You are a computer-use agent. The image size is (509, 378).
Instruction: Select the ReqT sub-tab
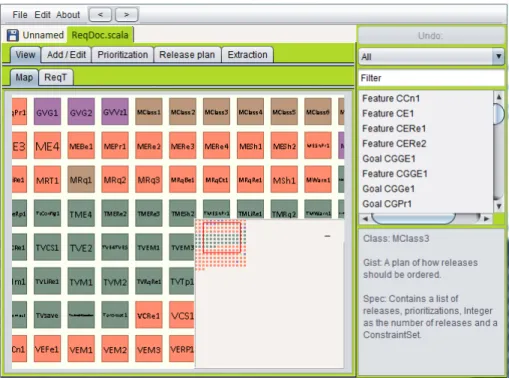55,77
